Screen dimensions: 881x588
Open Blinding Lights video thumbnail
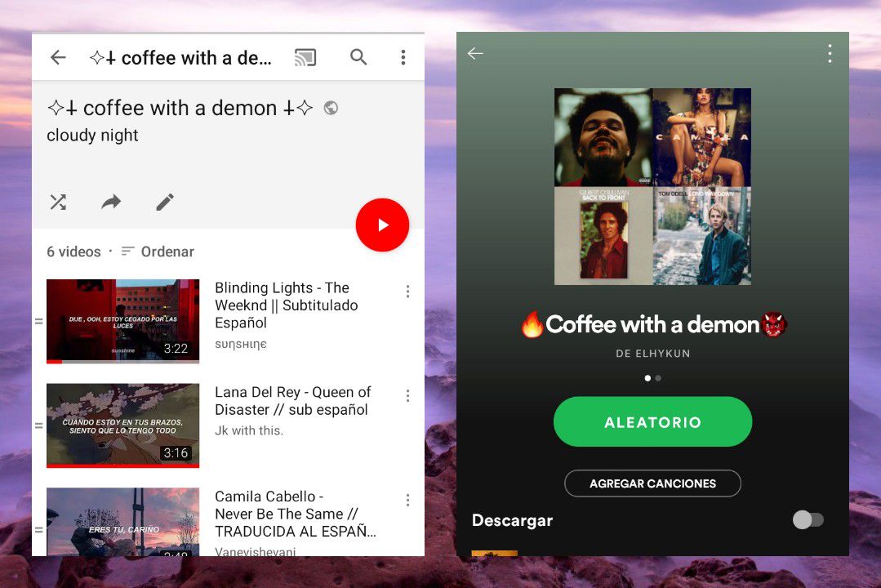(123, 321)
